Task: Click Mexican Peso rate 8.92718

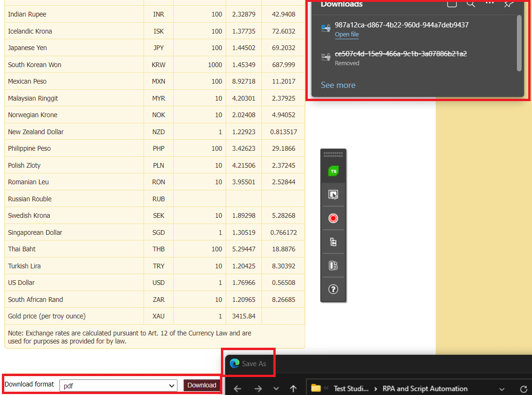Action: [244, 82]
